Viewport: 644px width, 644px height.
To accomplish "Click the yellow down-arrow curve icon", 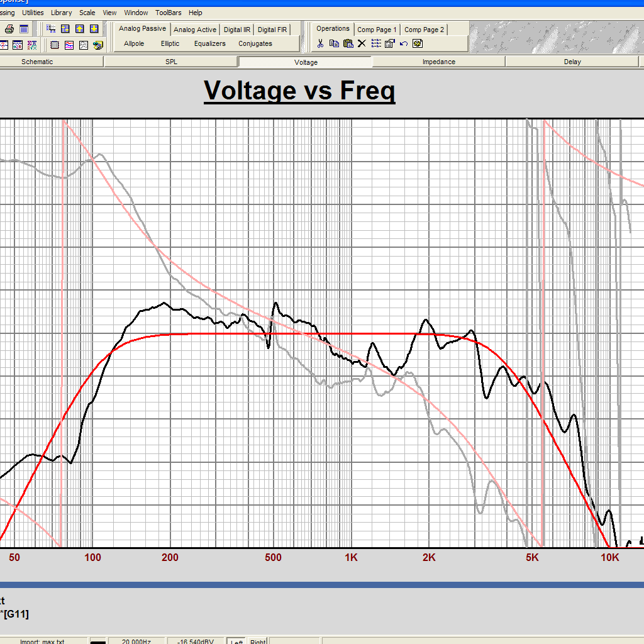I will click(x=94, y=29).
